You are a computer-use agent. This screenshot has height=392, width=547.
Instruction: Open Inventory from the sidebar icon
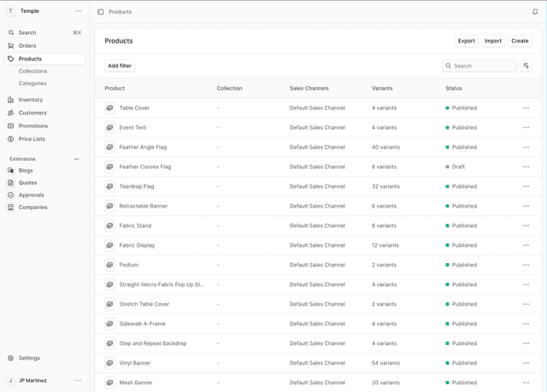11,100
